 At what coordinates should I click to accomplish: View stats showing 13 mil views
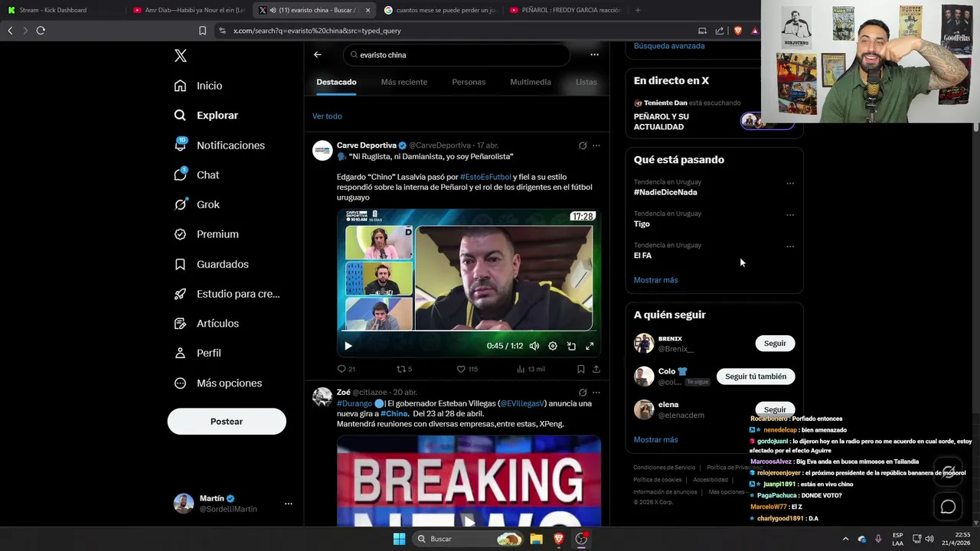[x=531, y=369]
